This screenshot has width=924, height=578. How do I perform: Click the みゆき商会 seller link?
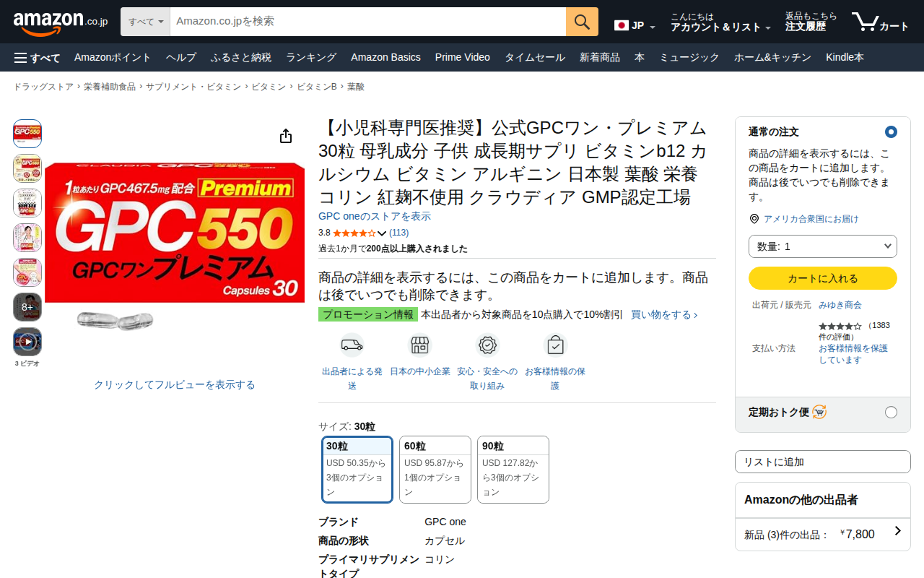point(840,305)
